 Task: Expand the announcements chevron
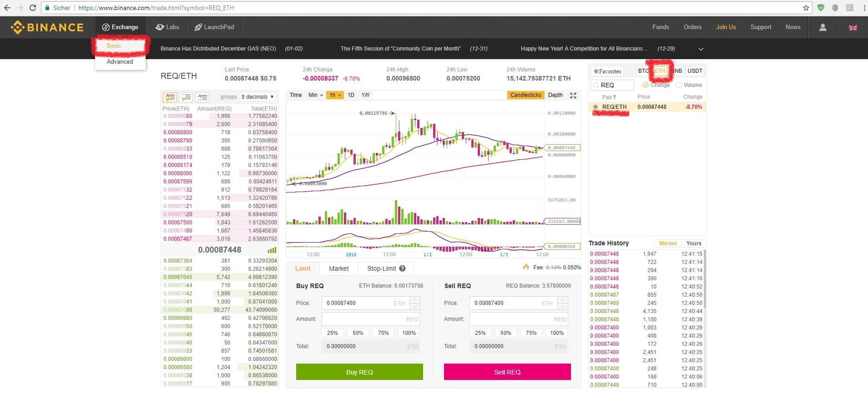(701, 49)
